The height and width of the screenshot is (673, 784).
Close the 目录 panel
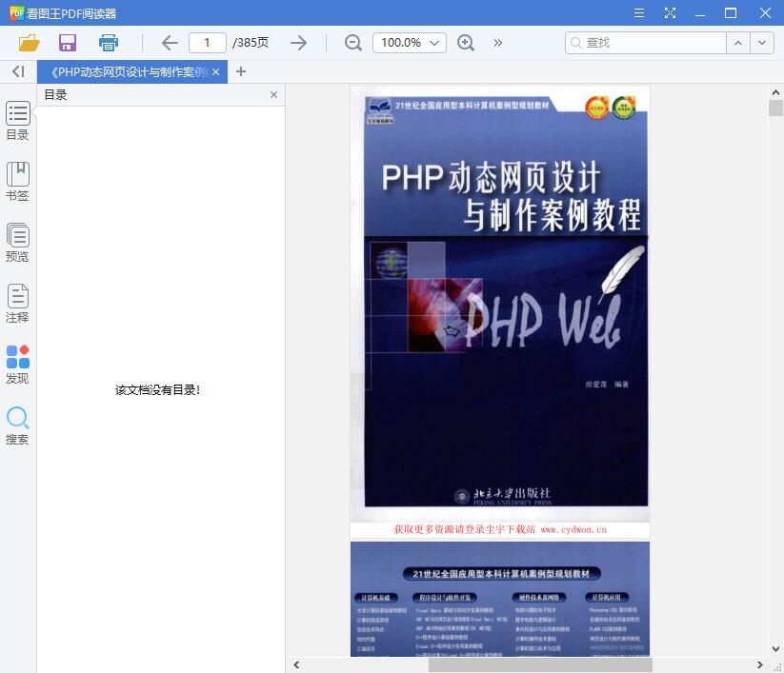click(273, 95)
